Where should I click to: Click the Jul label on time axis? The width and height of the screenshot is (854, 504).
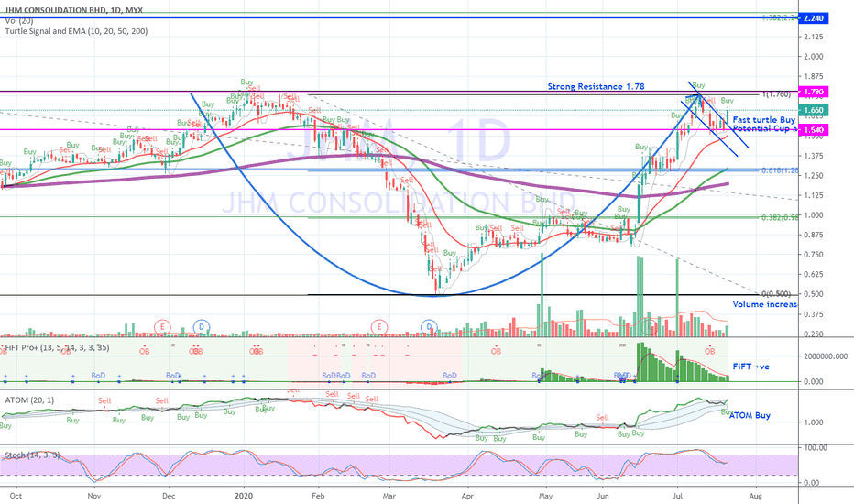677,496
